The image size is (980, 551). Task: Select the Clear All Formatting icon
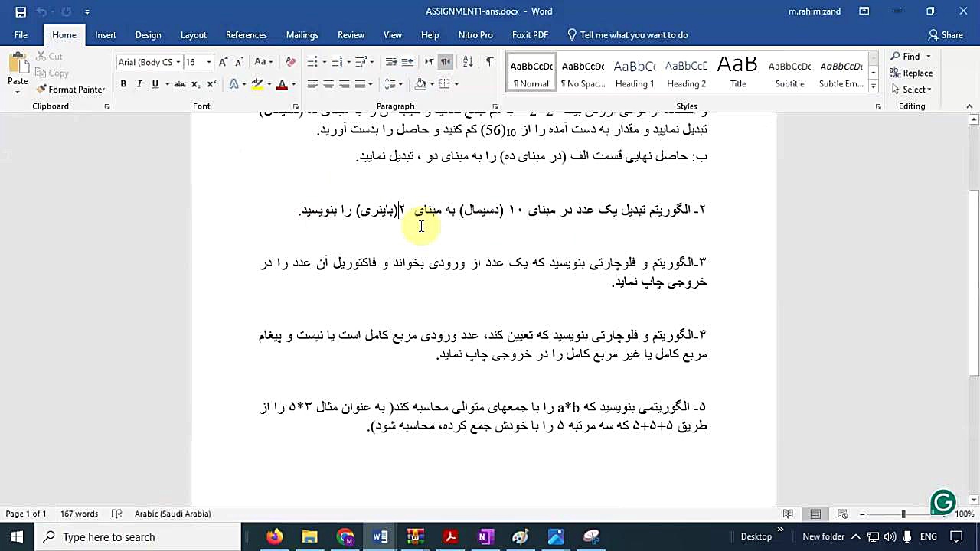pos(290,62)
